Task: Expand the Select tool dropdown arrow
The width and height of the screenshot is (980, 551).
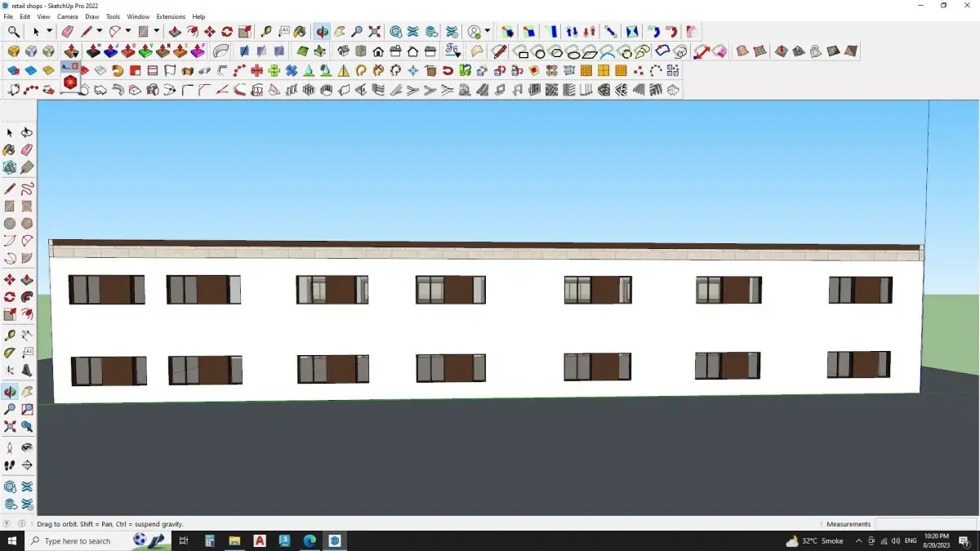Action: click(x=49, y=31)
